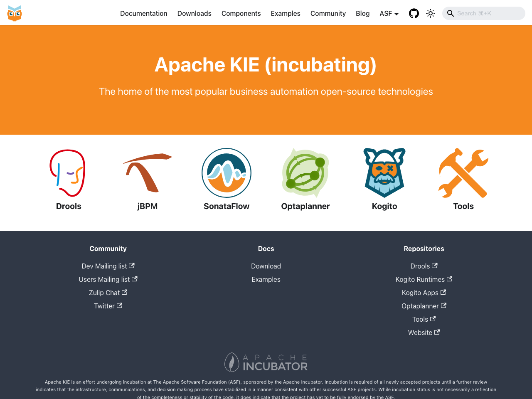Open the Blog page from navbar
Screen dimensions: 532x399
pyautogui.click(x=362, y=13)
